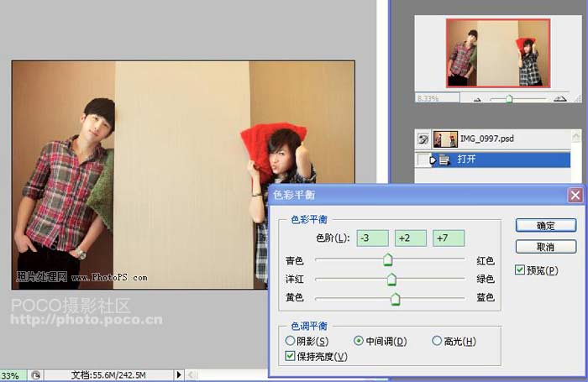This screenshot has width=588, height=382.
Task: Toggle the 保持亮度 preserve luminosity checkbox
Action: (291, 356)
